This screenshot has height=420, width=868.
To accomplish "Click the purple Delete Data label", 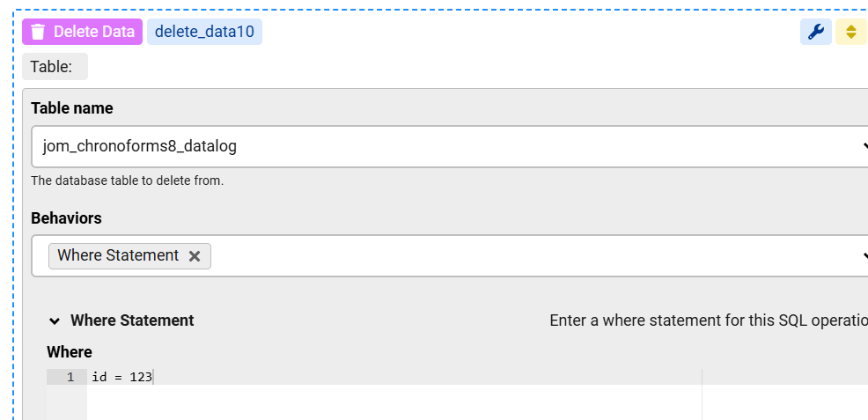I will pyautogui.click(x=93, y=32).
